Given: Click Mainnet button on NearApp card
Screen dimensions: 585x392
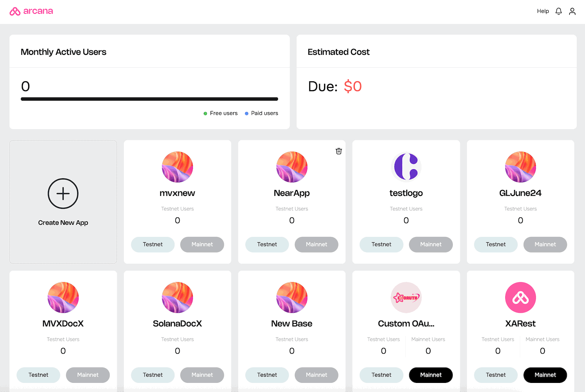Looking at the screenshot, I should click(x=317, y=244).
